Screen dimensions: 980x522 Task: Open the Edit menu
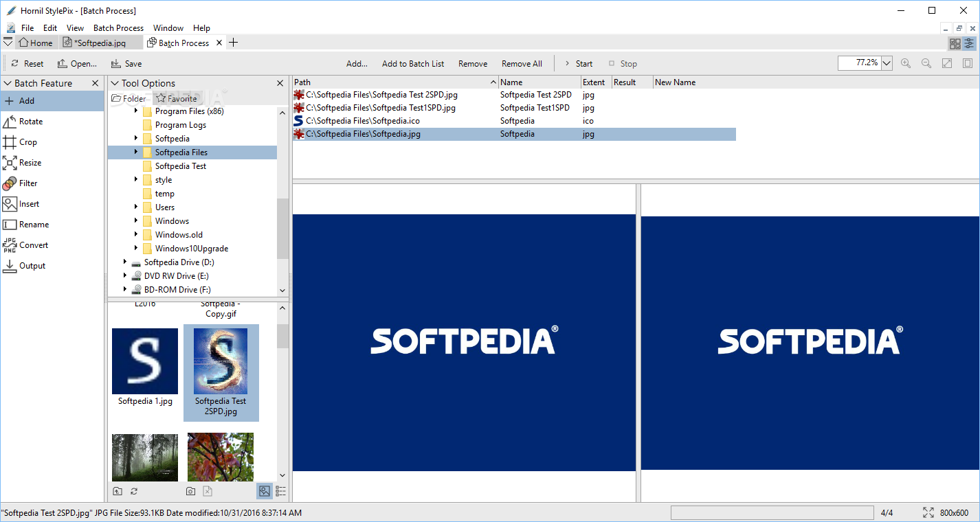50,28
